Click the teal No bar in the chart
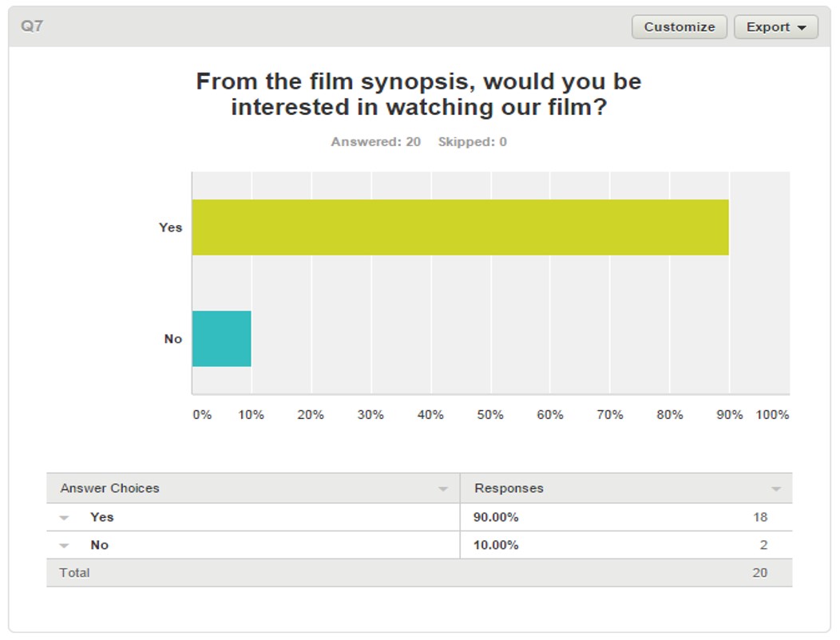Viewport: 840px width, 640px height. 221,338
